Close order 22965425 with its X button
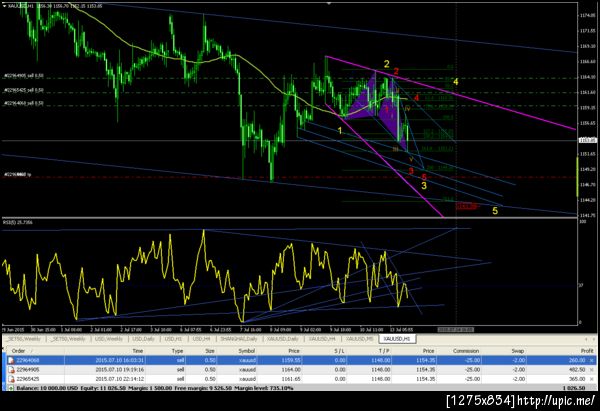Image resolution: width=600 pixels, height=411 pixels. (592, 379)
